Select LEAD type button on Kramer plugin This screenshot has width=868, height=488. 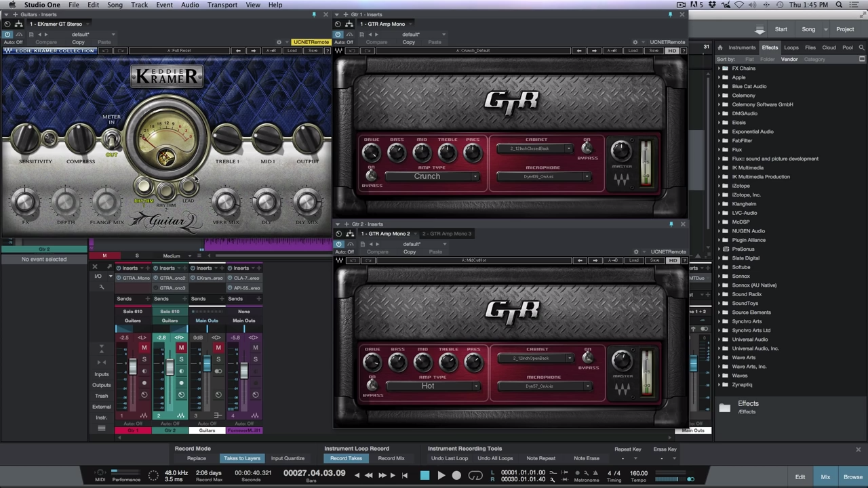(x=188, y=188)
